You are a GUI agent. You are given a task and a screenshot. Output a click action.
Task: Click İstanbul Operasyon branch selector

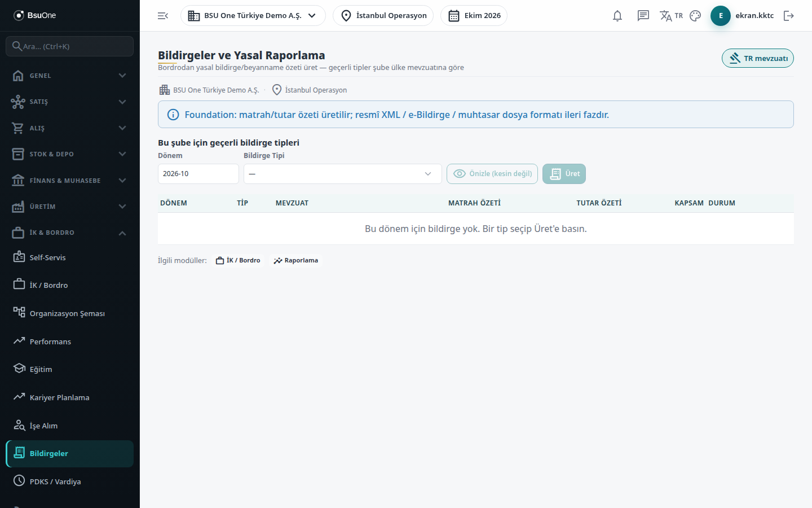[x=383, y=16]
